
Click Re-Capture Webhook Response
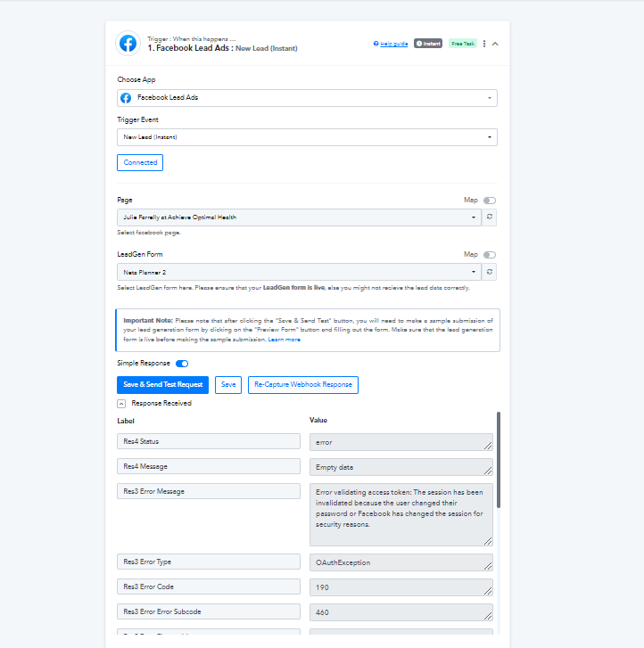303,385
